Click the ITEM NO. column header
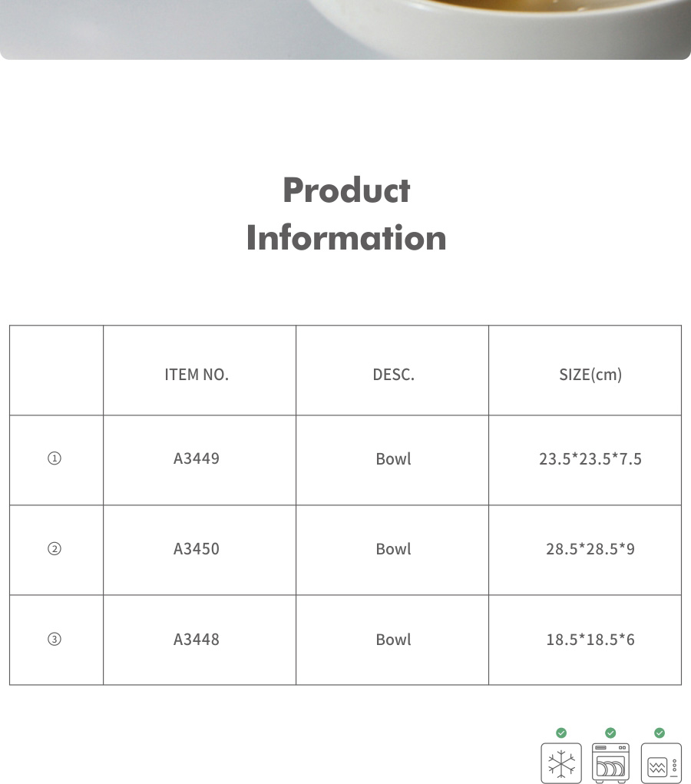 pyautogui.click(x=197, y=375)
